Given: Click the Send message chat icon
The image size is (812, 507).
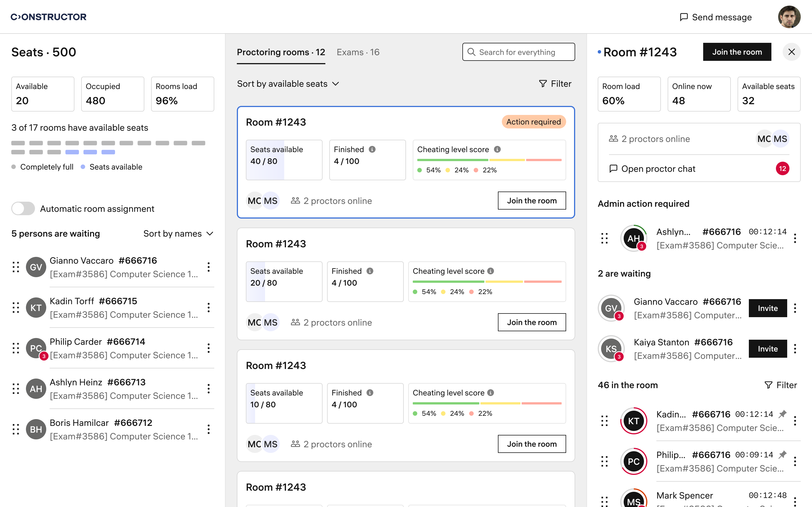Looking at the screenshot, I should 683,17.
